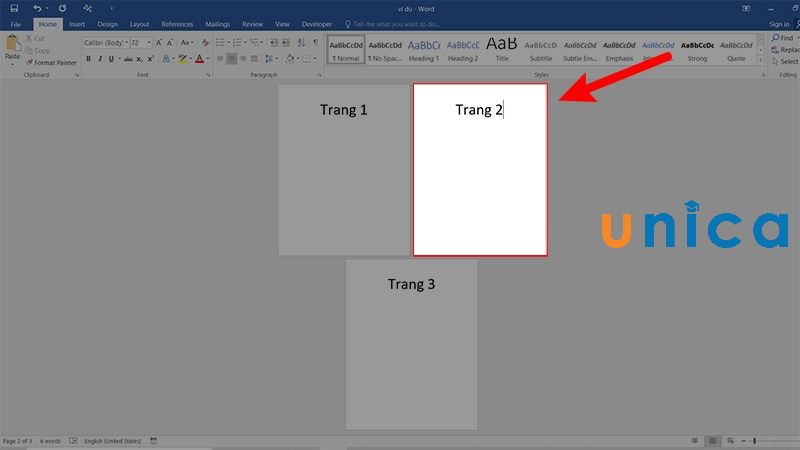The width and height of the screenshot is (800, 450).
Task: Click the Trang 3 page
Action: pyautogui.click(x=411, y=344)
